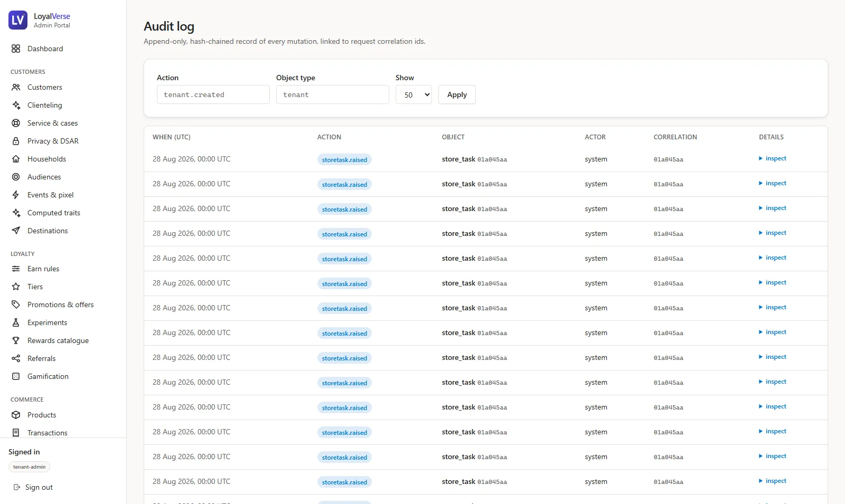Viewport: 845px width, 504px height.
Task: Click the Service & cases lifebuoy icon
Action: click(x=16, y=123)
